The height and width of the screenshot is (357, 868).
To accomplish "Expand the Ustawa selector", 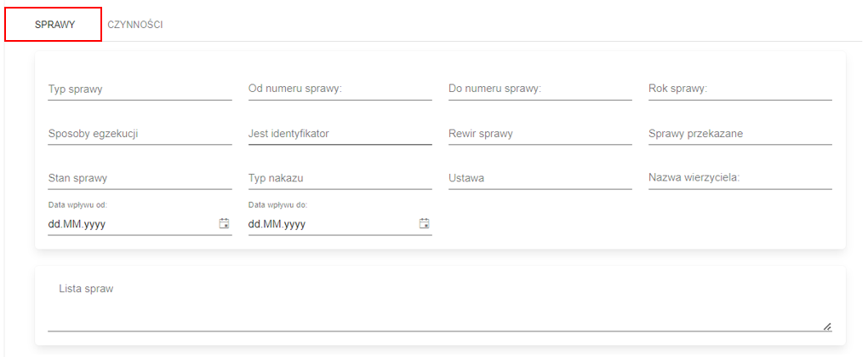I will click(x=540, y=179).
